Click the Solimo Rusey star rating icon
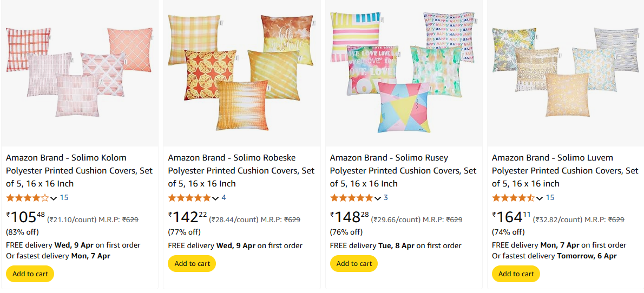Viewport: 644px width, 293px height. (x=352, y=198)
